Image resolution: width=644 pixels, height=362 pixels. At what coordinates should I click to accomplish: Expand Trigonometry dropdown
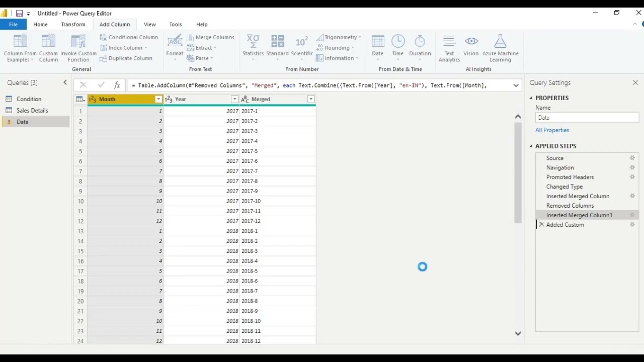tap(339, 37)
